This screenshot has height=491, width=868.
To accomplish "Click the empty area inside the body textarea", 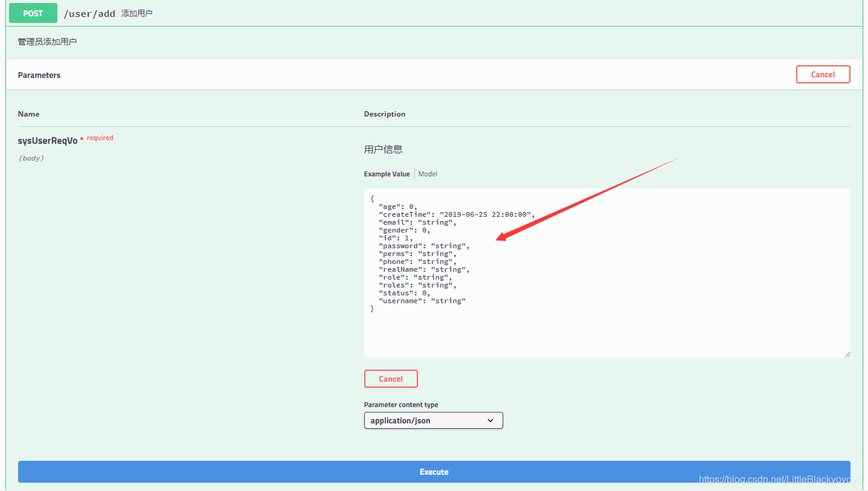I will click(x=604, y=332).
